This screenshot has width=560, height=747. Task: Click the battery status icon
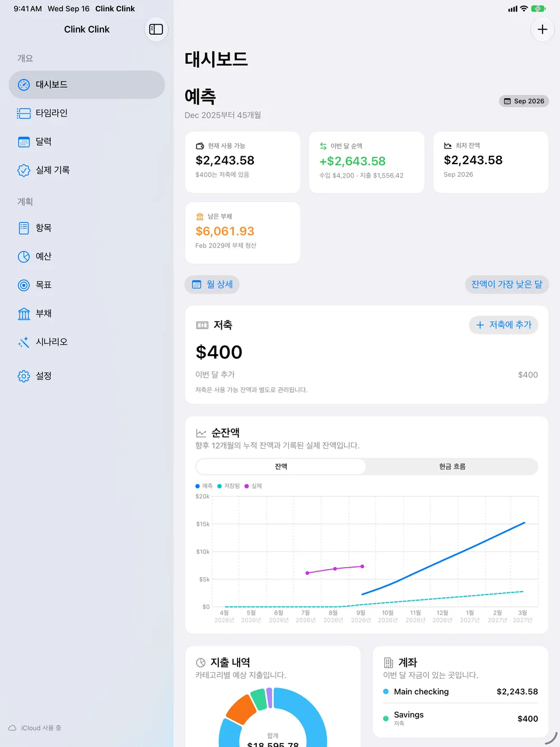pyautogui.click(x=538, y=8)
